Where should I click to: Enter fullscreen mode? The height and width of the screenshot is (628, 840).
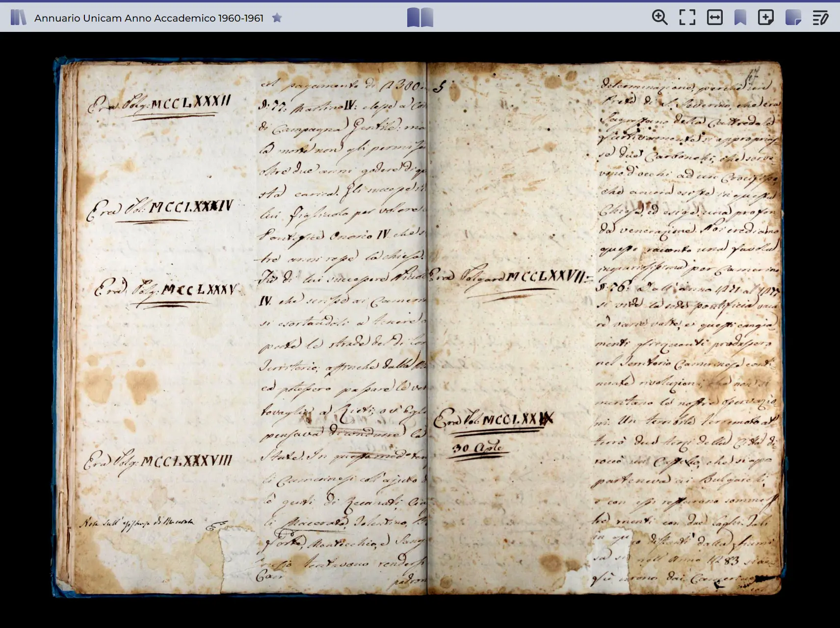(x=687, y=18)
